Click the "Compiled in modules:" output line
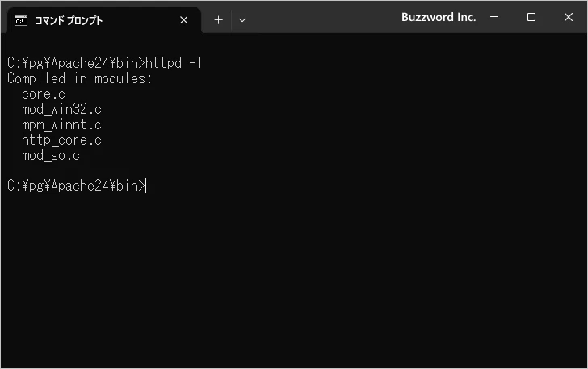This screenshot has height=369, width=588. pos(79,78)
